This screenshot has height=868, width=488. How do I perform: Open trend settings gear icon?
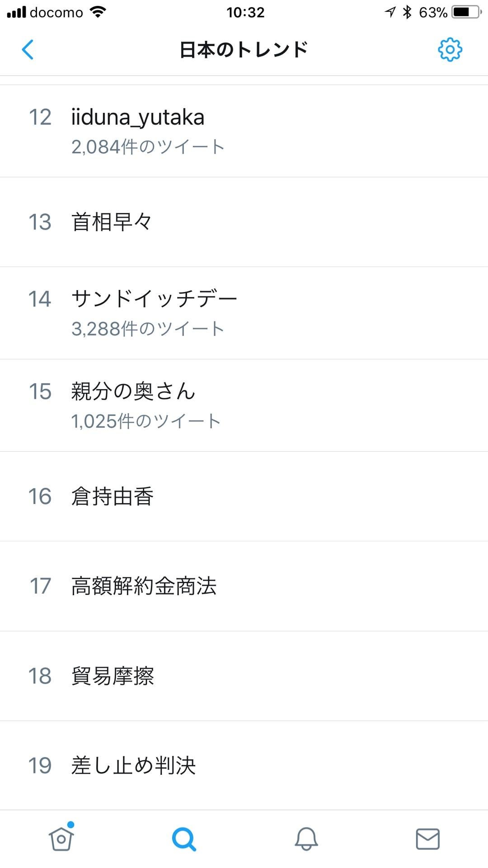tap(450, 50)
